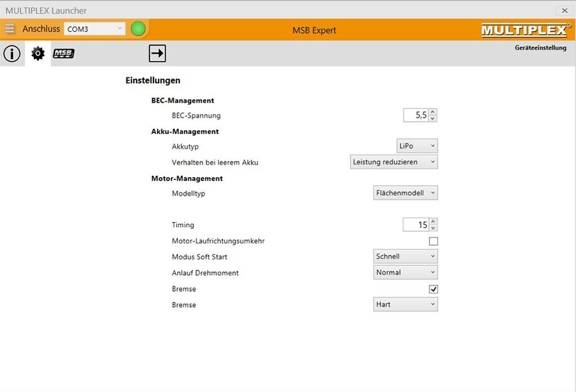Increase BEC-Spannung with up arrow
576x392 pixels.
tap(433, 112)
